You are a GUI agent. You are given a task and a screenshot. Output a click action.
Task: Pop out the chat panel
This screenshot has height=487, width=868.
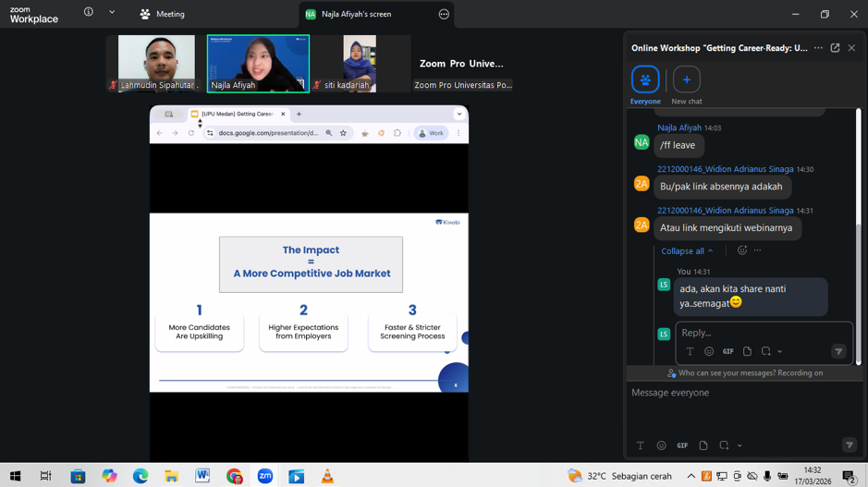point(835,48)
